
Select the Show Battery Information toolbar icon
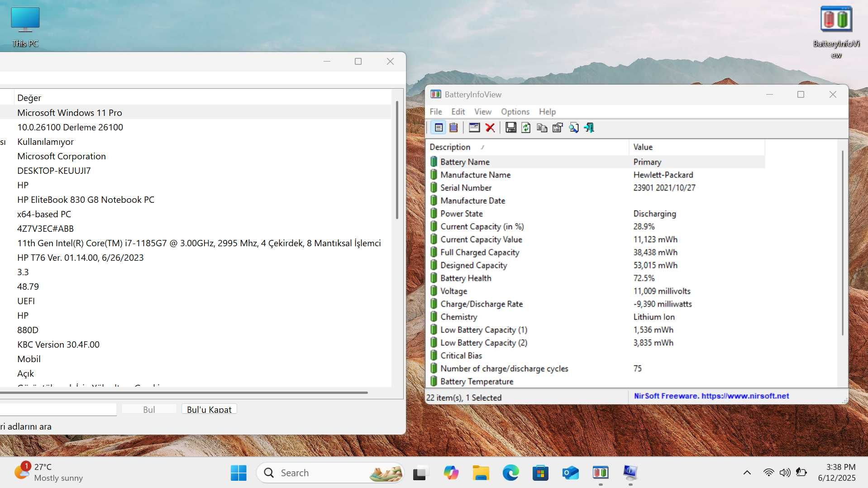[x=438, y=128]
